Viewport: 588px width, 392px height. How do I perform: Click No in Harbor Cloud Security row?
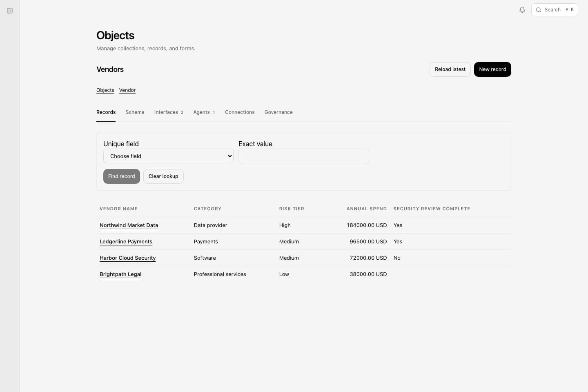397,258
